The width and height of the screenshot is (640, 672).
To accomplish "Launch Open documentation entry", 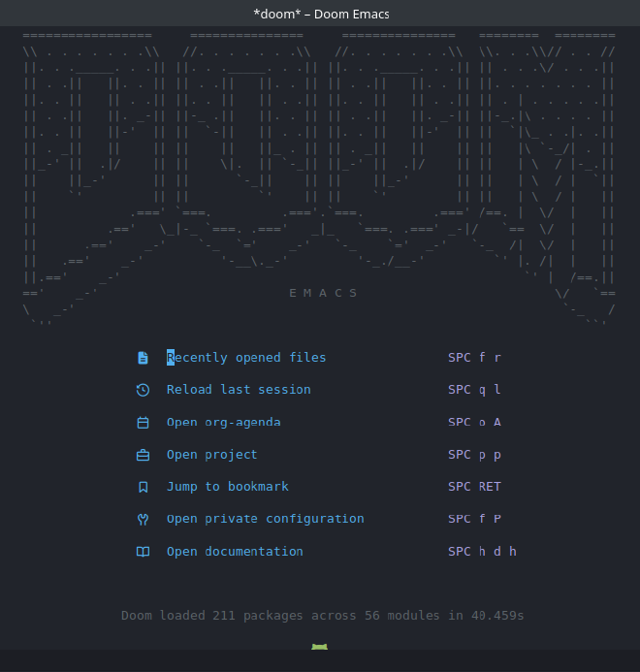I will tap(235, 552).
